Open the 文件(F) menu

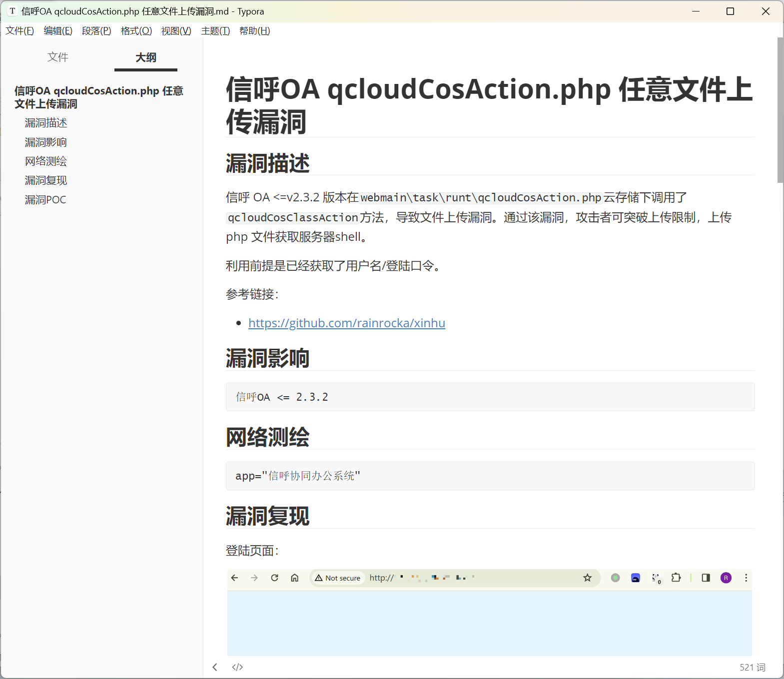click(x=19, y=31)
